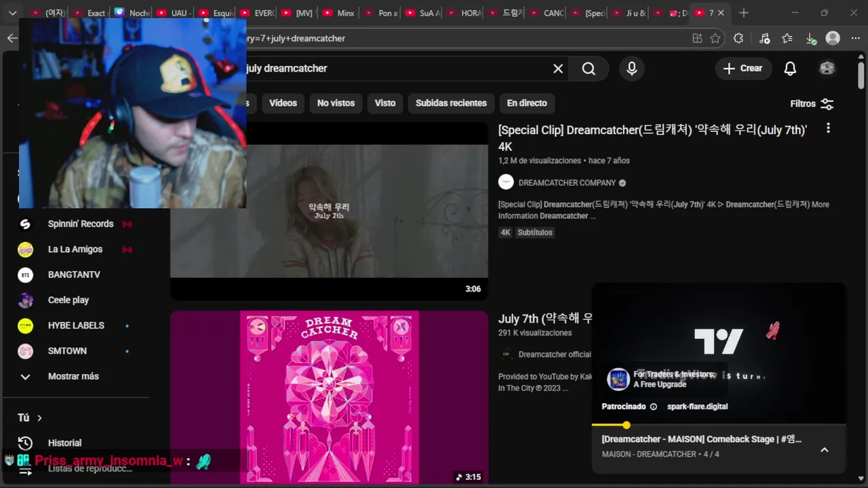Image resolution: width=868 pixels, height=488 pixels.
Task: Bookmark this page with the star icon
Action: pyautogui.click(x=715, y=39)
